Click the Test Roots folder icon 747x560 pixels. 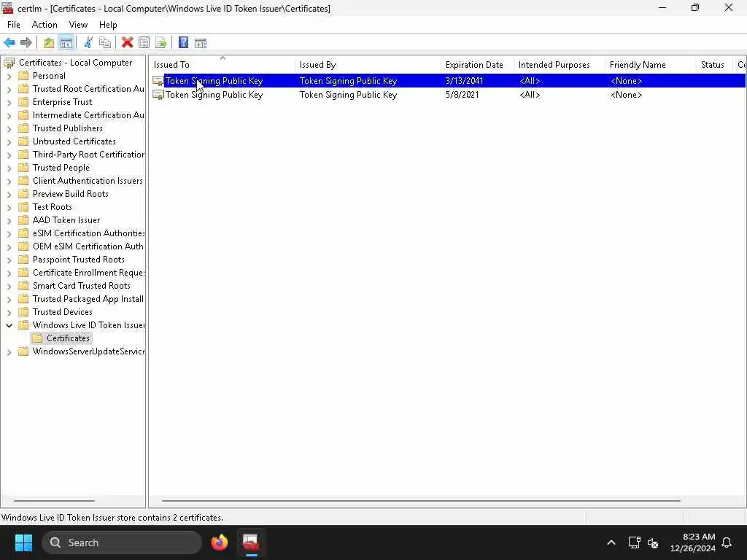coord(23,206)
